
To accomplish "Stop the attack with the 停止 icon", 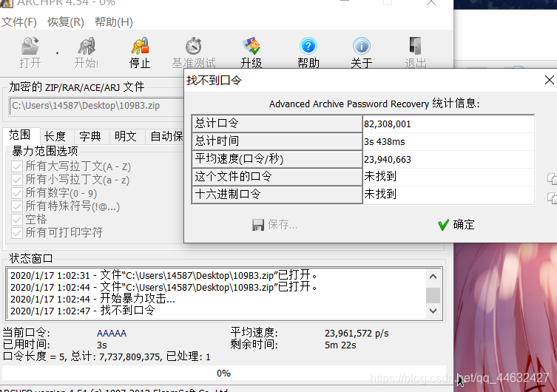I will pos(140,46).
